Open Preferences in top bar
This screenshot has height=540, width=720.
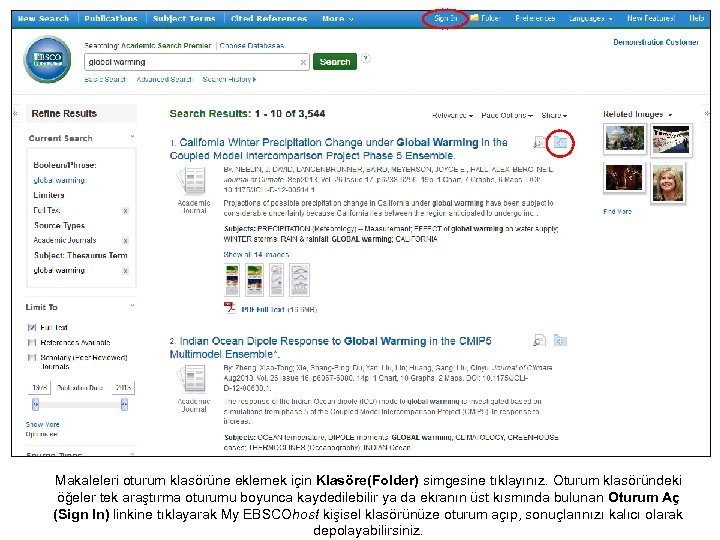[535, 18]
